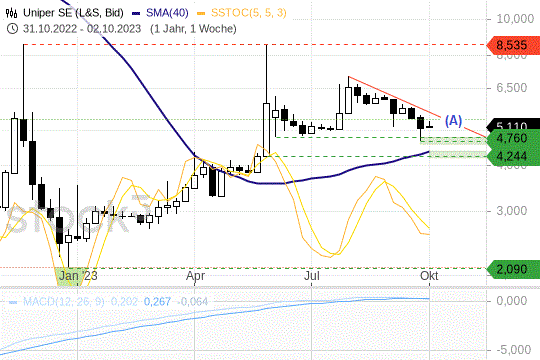Click the clock icon beside date range
The width and height of the screenshot is (540, 360).
[x=12, y=29]
